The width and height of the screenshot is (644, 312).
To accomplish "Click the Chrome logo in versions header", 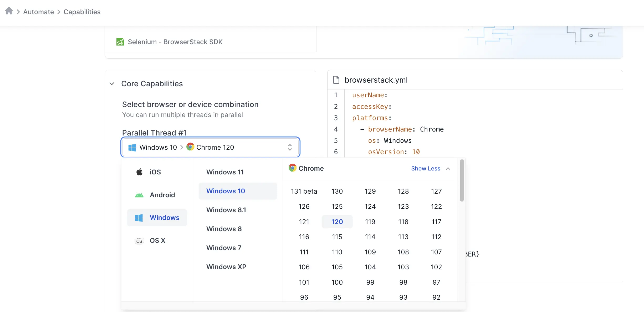I will point(292,168).
